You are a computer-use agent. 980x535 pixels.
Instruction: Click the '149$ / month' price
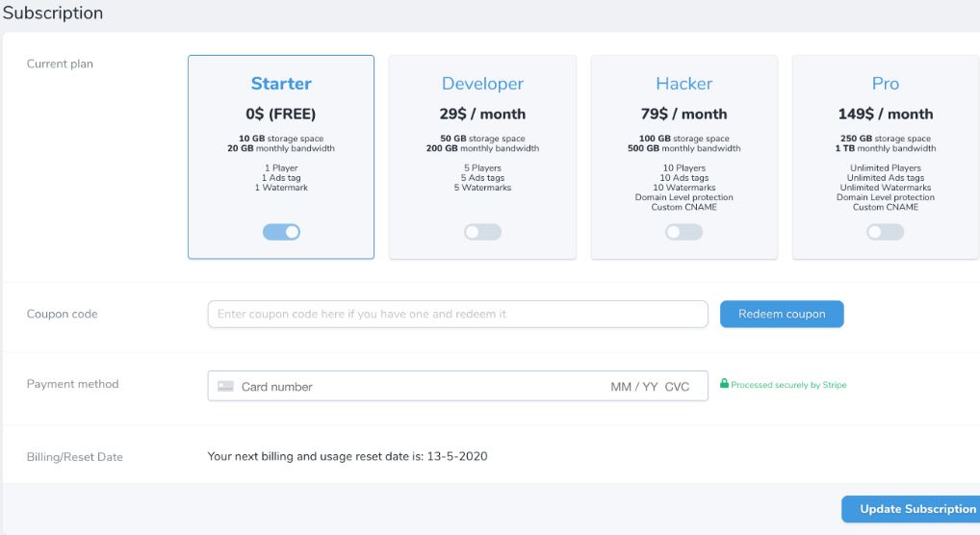886,114
